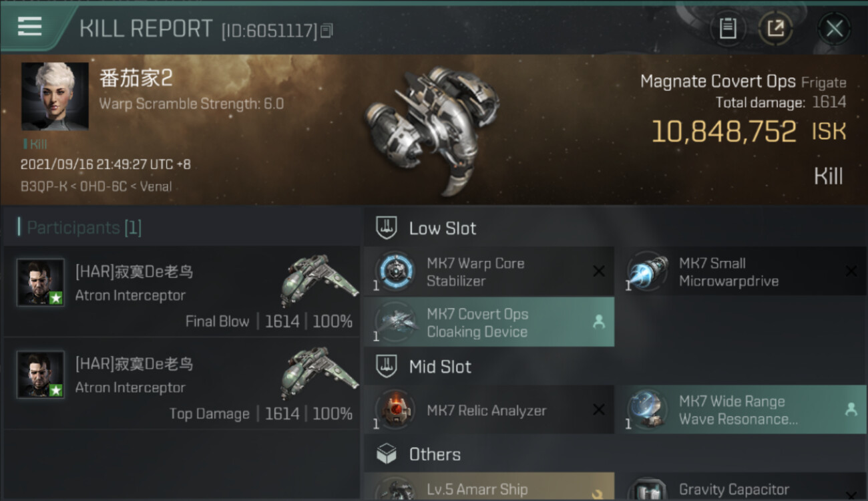The width and height of the screenshot is (868, 501).
Task: Click the clipboard copy report icon
Action: [728, 29]
